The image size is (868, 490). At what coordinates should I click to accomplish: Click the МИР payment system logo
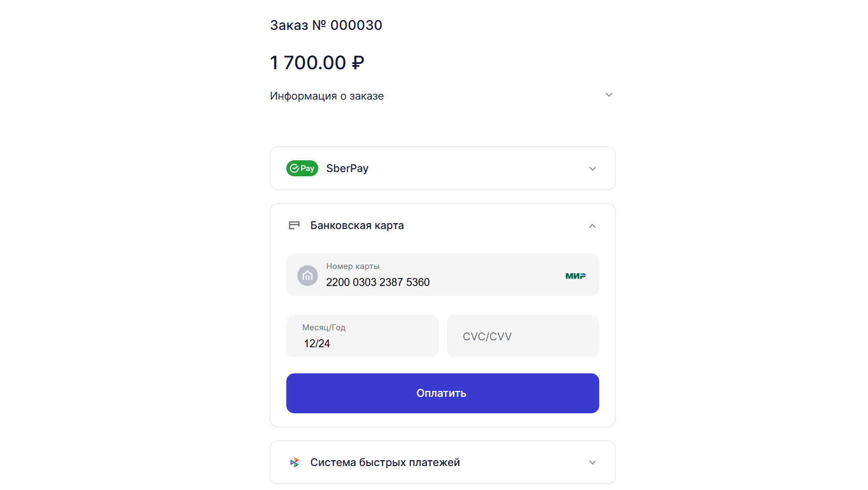pos(575,276)
